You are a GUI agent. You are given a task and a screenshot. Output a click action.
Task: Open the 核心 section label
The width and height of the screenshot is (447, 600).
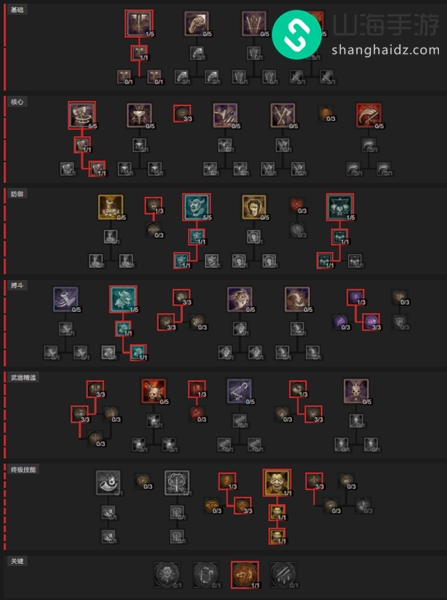(x=17, y=102)
